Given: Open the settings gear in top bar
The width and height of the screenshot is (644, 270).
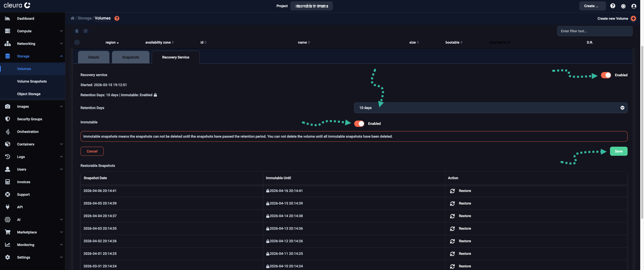Looking at the screenshot, I should 623,6.
